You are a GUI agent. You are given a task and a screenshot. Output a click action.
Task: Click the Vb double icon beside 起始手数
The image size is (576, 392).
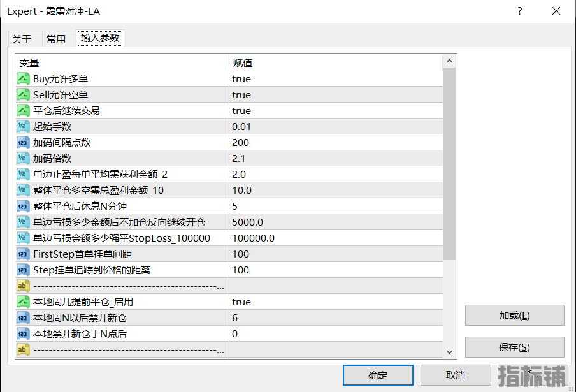click(23, 126)
